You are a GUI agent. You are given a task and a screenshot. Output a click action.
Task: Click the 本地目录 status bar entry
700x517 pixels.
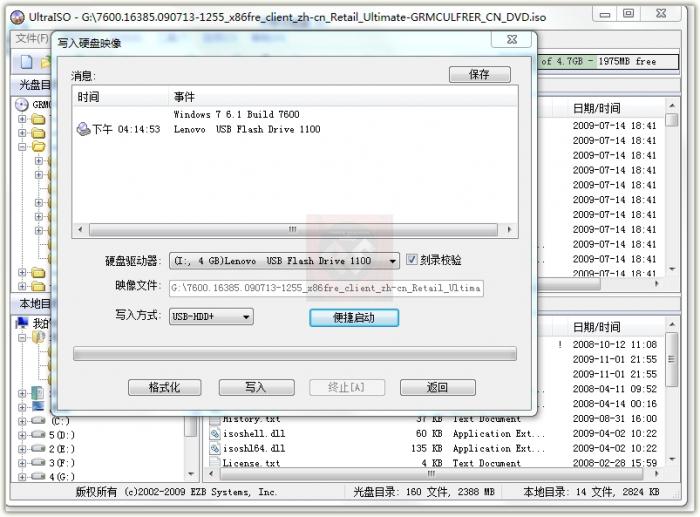(591, 492)
